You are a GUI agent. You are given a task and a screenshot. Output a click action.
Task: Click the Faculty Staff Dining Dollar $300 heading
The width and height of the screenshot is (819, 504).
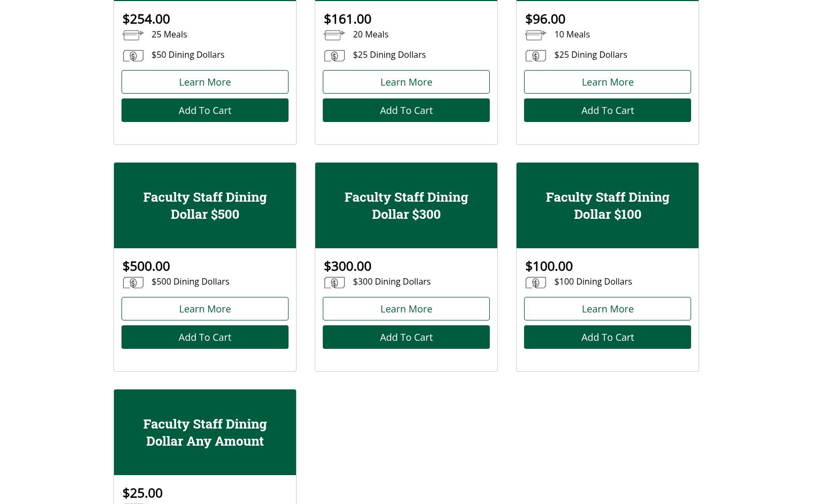406,205
